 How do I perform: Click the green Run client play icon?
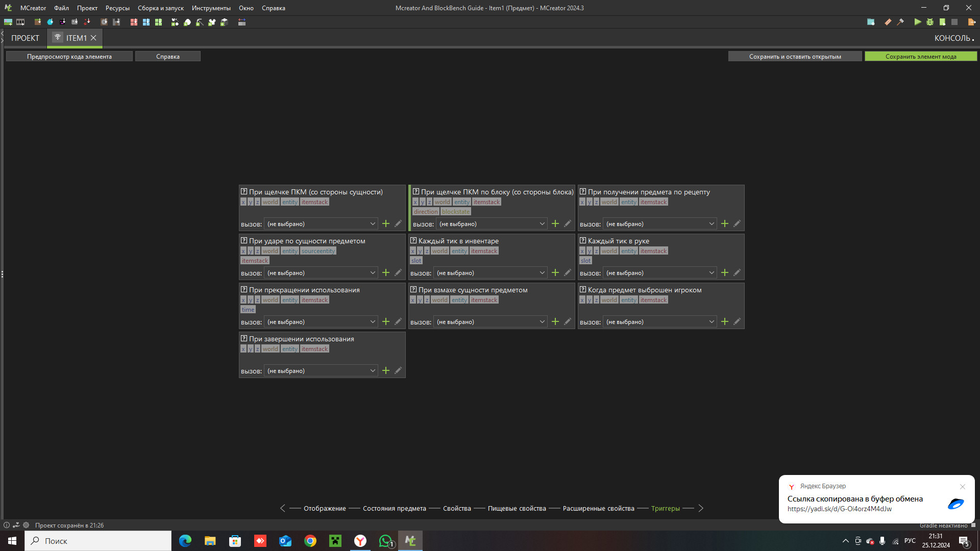tap(918, 22)
